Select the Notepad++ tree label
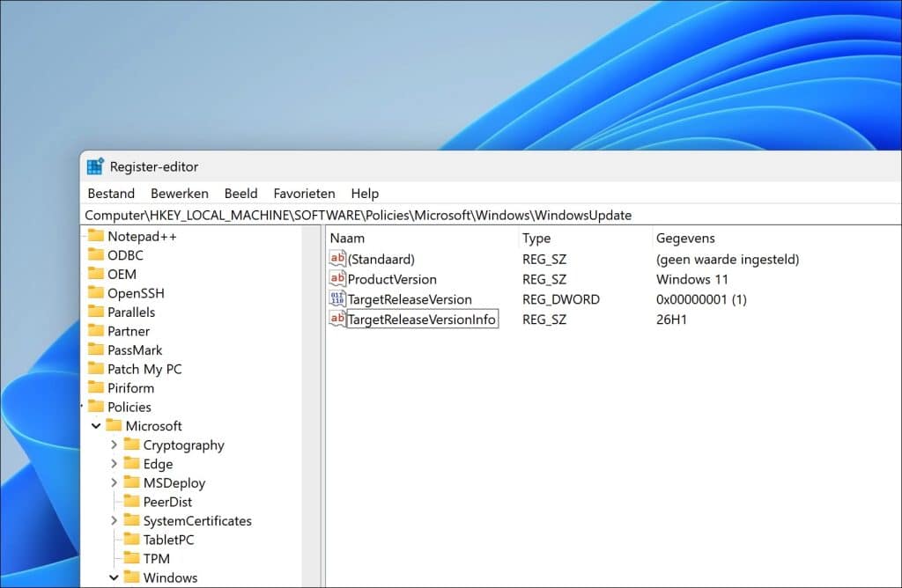Image resolution: width=902 pixels, height=588 pixels. [x=142, y=236]
